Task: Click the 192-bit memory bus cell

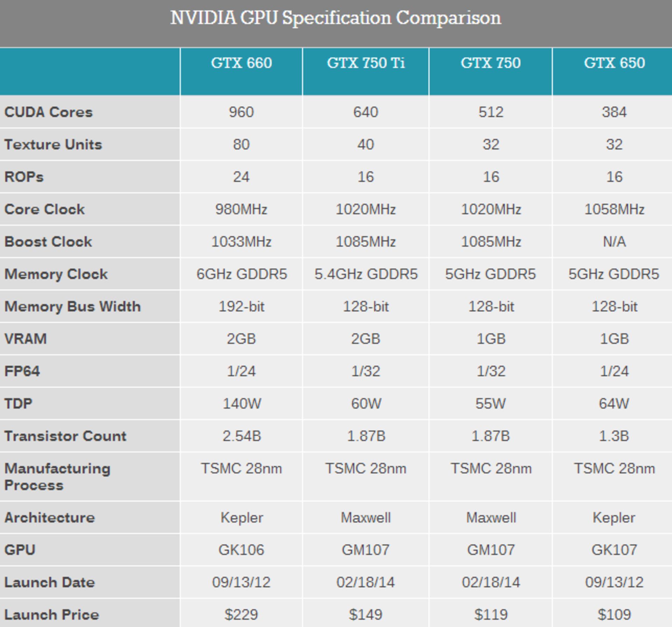Action: 241,307
